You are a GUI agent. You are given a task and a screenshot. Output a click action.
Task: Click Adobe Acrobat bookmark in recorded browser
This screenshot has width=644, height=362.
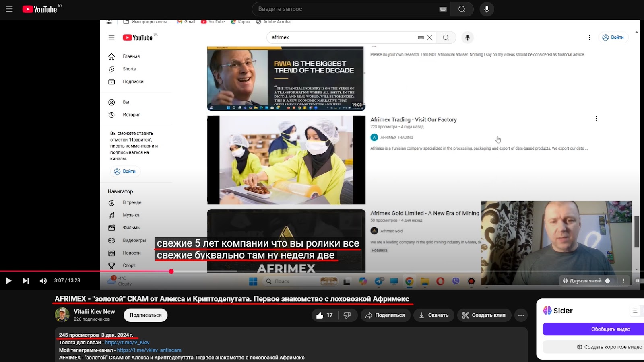[274, 22]
